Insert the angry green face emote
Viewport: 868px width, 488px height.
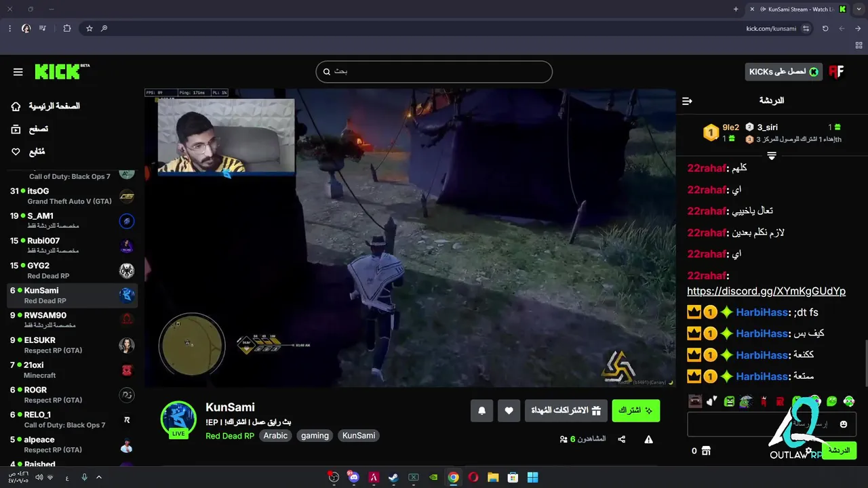tap(729, 401)
